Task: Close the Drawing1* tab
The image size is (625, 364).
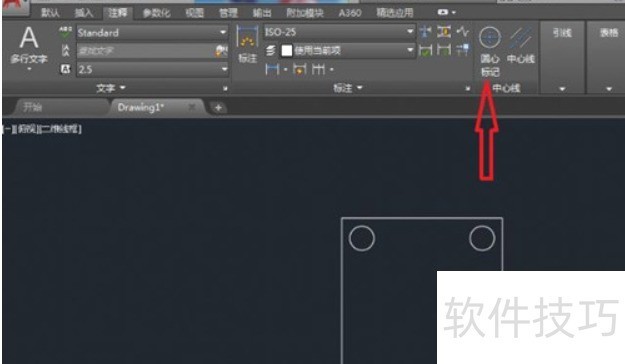Action: pos(192,107)
